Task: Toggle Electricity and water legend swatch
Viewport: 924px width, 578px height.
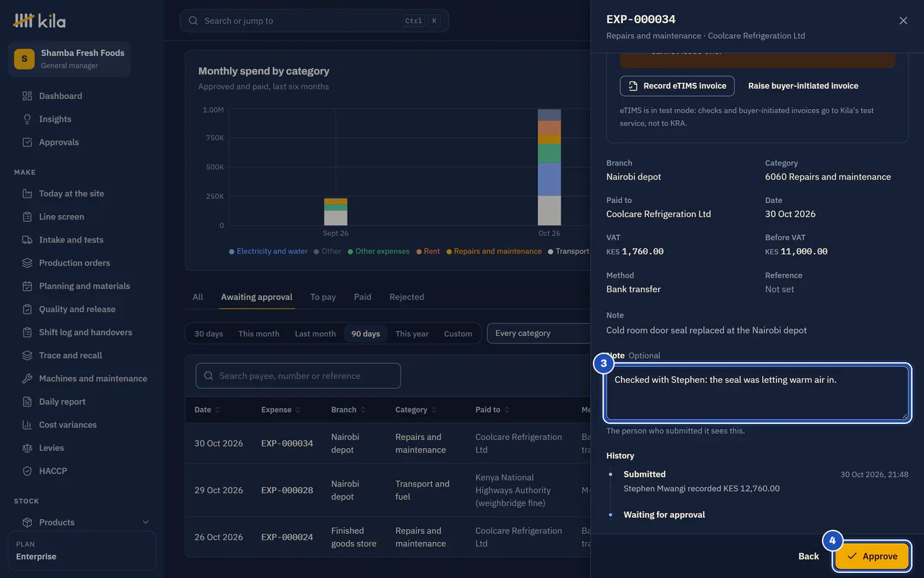Action: (x=232, y=252)
